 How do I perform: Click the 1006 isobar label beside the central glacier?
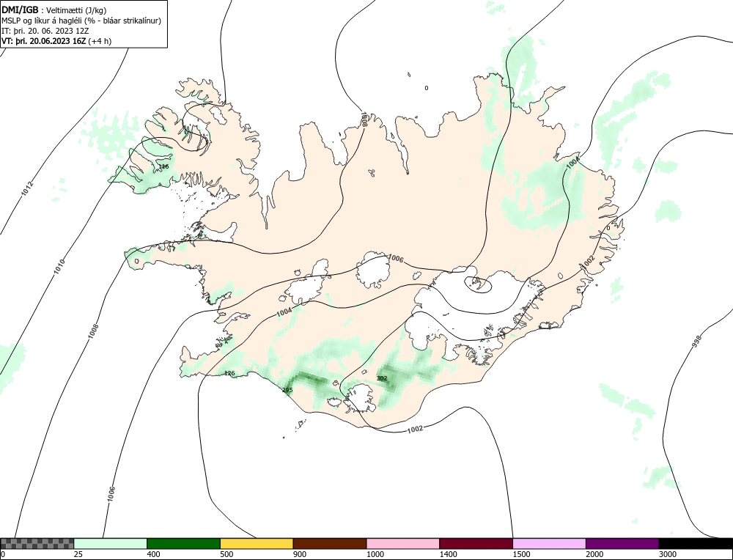(396, 259)
